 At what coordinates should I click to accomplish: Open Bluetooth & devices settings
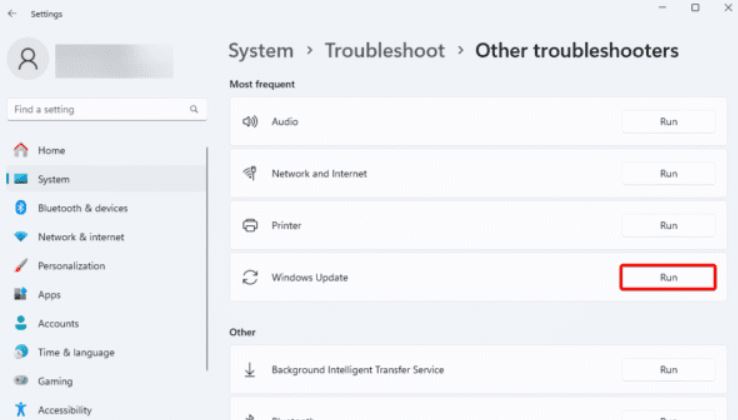pyautogui.click(x=106, y=208)
